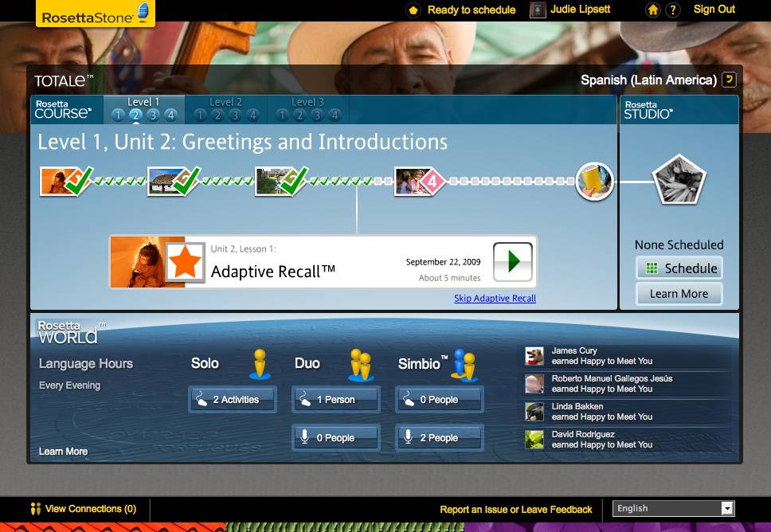Select Level 1 Unit 2 circle

(135, 115)
